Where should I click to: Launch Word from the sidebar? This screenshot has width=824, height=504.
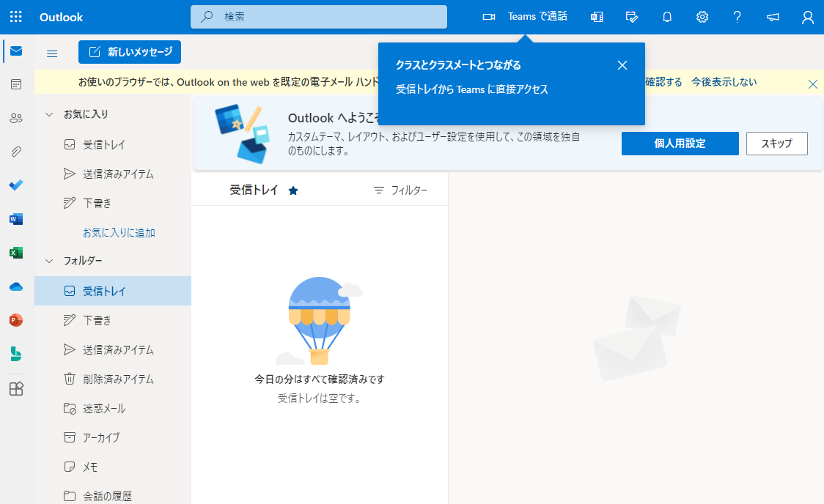[x=16, y=219]
